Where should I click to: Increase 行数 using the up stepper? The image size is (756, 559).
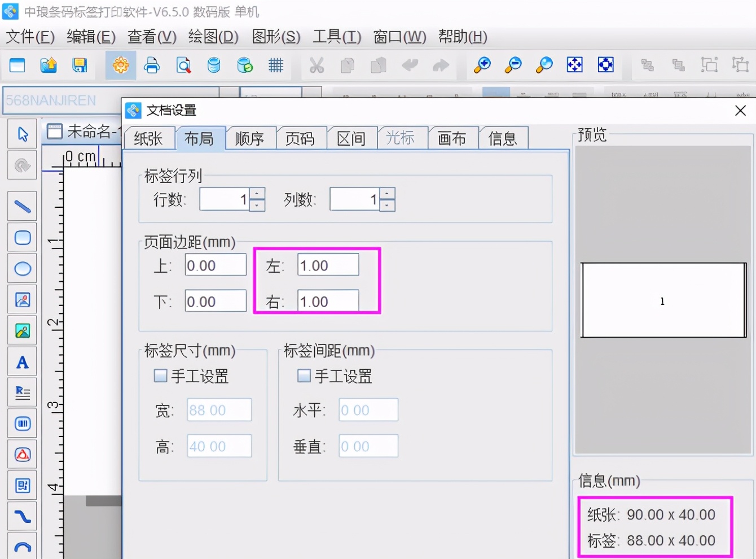pyautogui.click(x=257, y=193)
